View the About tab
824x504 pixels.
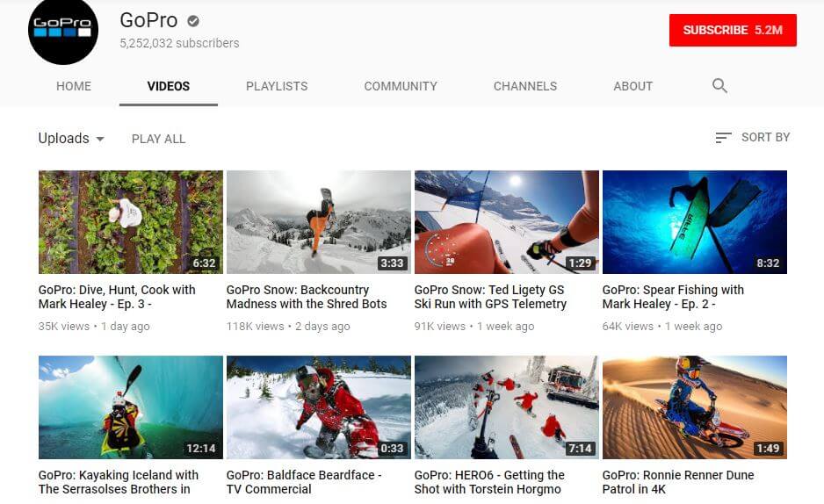click(632, 86)
